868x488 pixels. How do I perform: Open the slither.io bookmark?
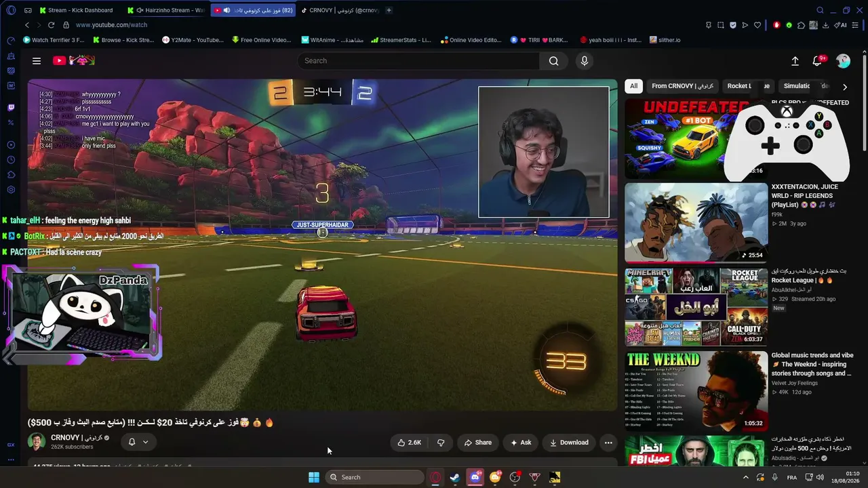pos(665,40)
